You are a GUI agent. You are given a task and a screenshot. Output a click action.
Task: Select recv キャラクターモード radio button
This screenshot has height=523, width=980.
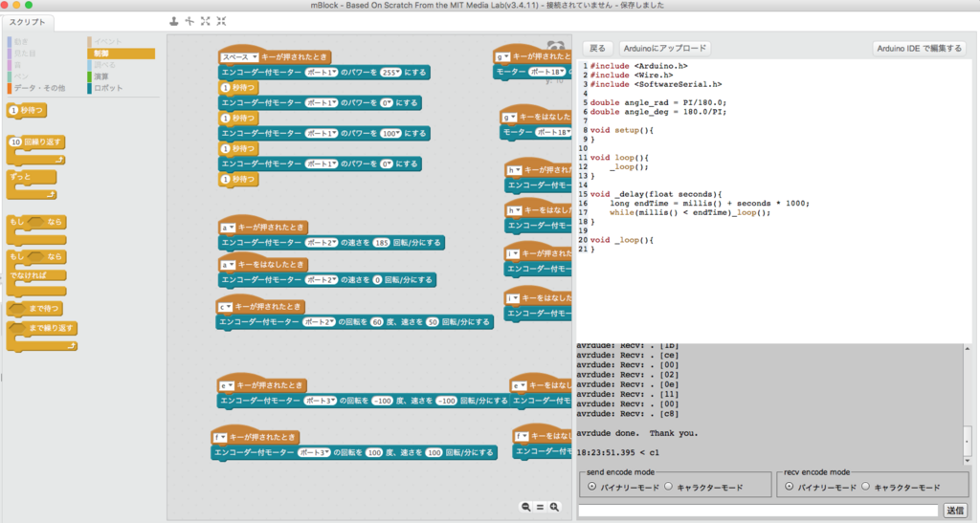pyautogui.click(x=865, y=486)
